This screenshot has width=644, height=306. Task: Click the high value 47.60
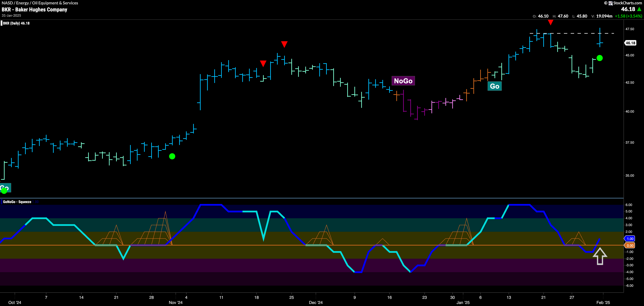(563, 16)
